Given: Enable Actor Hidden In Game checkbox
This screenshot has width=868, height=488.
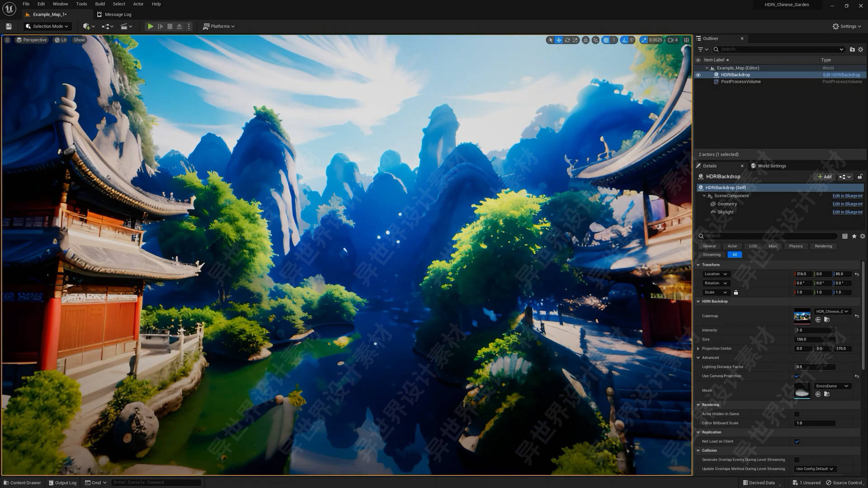Looking at the screenshot, I should pyautogui.click(x=797, y=414).
